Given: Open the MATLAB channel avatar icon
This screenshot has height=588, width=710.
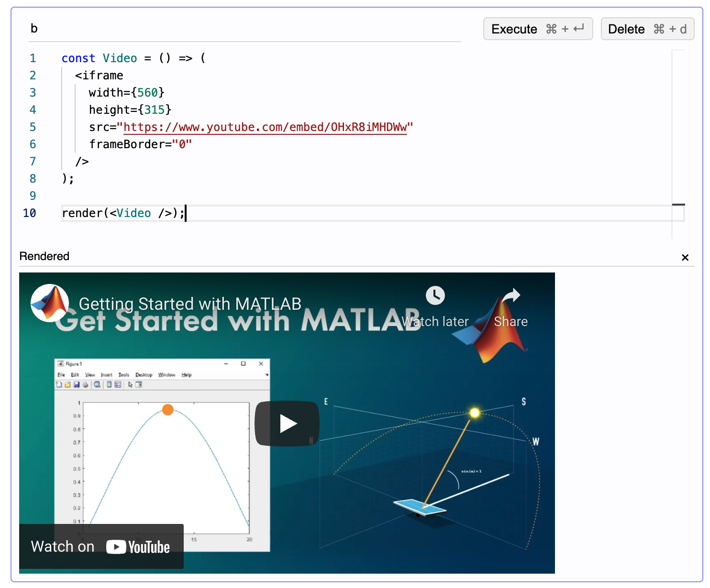Looking at the screenshot, I should (x=49, y=303).
